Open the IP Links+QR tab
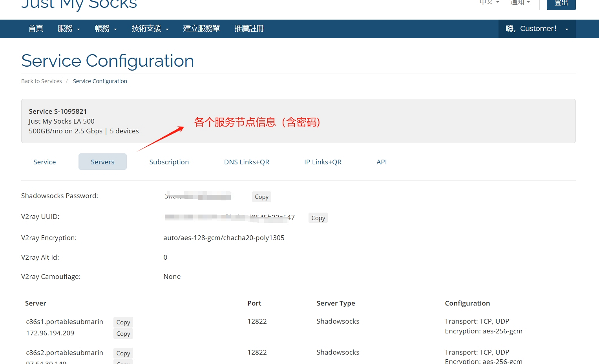 [x=323, y=162]
